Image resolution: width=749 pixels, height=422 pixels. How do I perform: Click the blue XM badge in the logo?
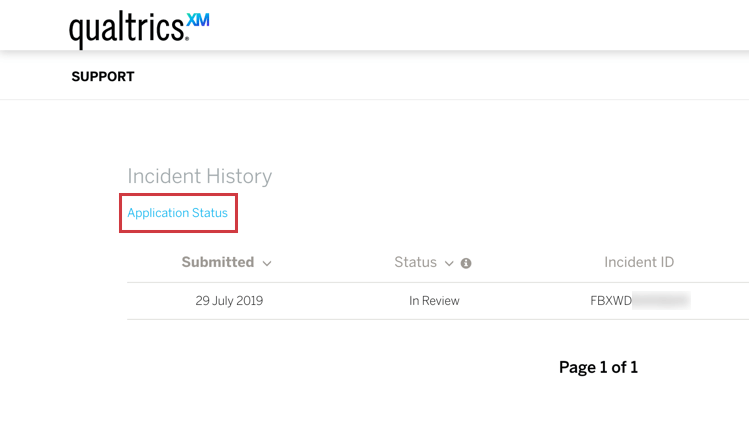click(x=198, y=22)
